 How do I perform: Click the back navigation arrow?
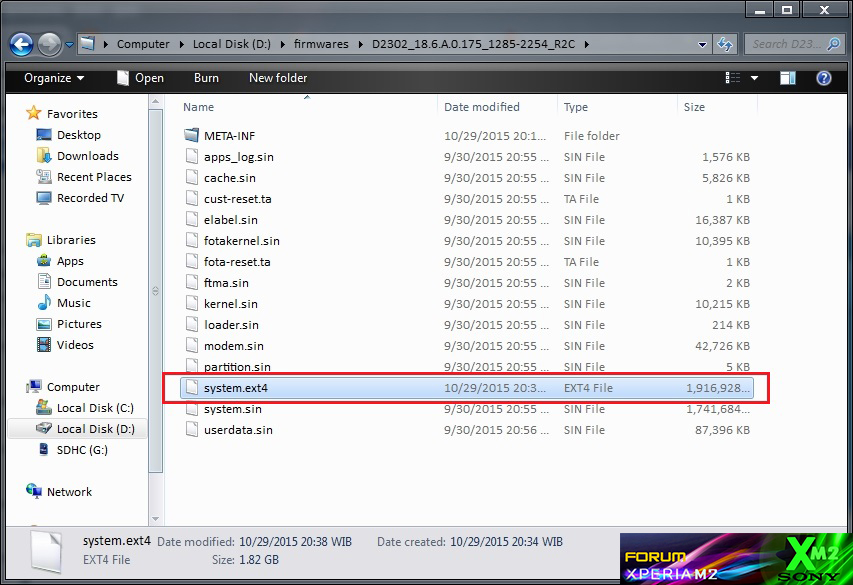pyautogui.click(x=20, y=44)
